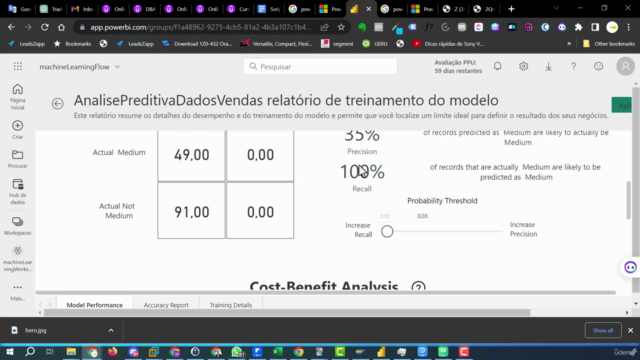
Task: Switch to Accuracy Report tab
Action: [166, 305]
